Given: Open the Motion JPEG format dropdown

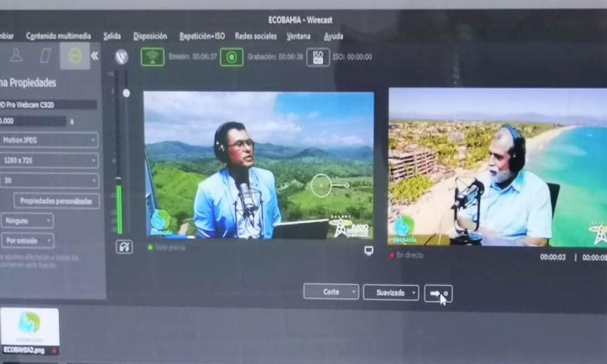Looking at the screenshot, I should [x=49, y=140].
